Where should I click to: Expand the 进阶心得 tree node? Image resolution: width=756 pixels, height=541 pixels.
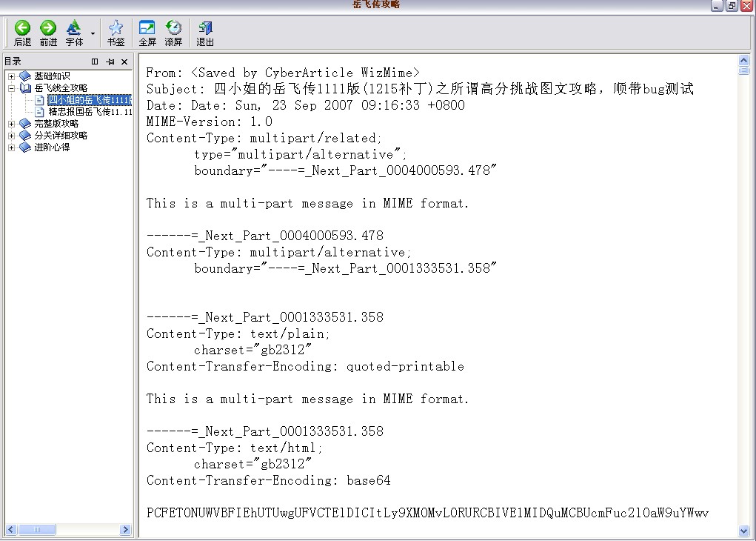[12, 147]
